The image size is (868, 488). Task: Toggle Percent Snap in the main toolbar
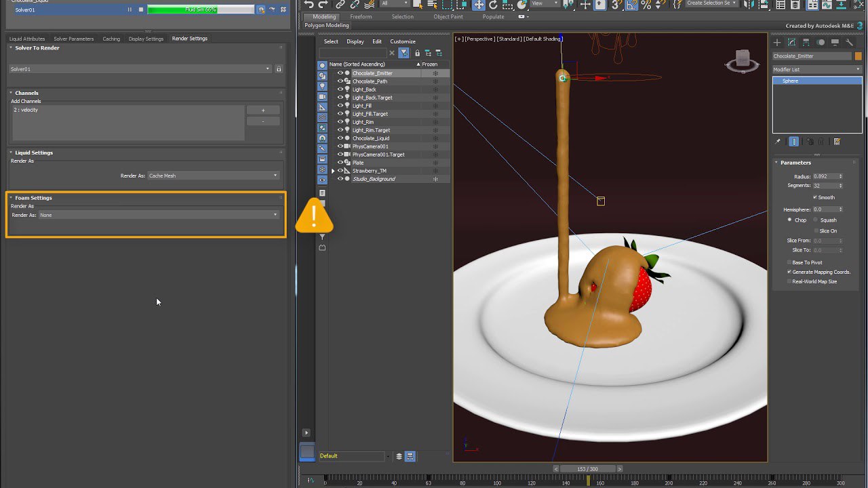(x=646, y=4)
